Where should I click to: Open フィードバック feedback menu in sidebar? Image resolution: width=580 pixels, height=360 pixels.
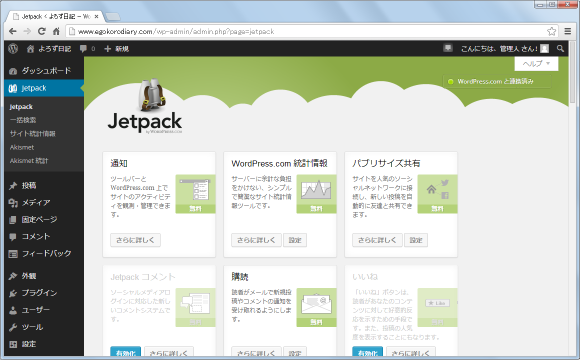click(x=44, y=253)
